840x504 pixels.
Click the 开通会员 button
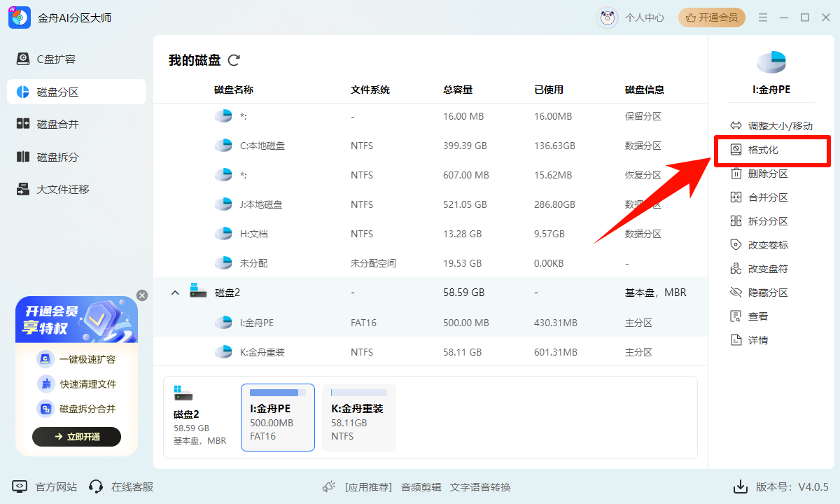click(711, 17)
